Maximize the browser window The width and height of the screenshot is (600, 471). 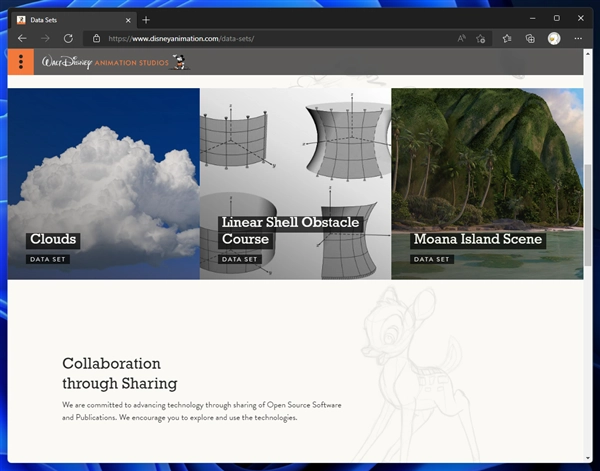(556, 18)
